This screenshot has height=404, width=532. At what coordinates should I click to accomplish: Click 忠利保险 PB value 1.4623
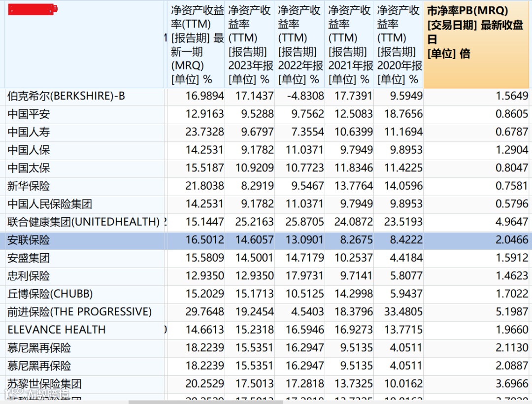click(x=512, y=276)
